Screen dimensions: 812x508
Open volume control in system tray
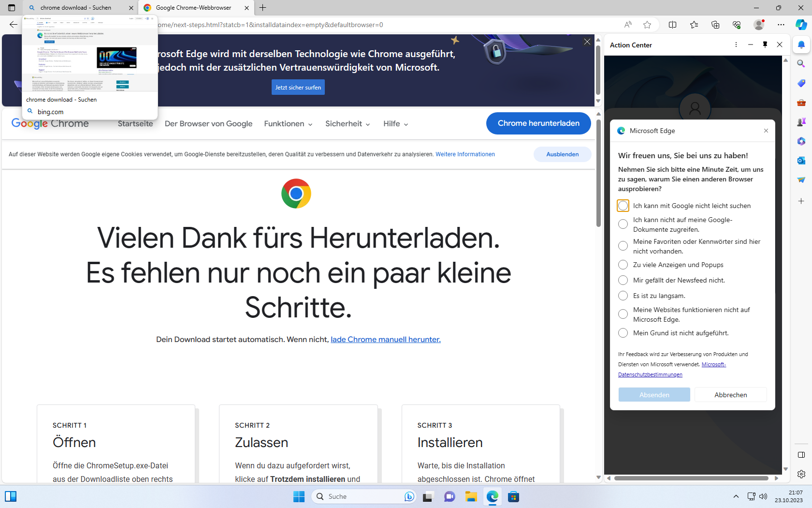[763, 496]
